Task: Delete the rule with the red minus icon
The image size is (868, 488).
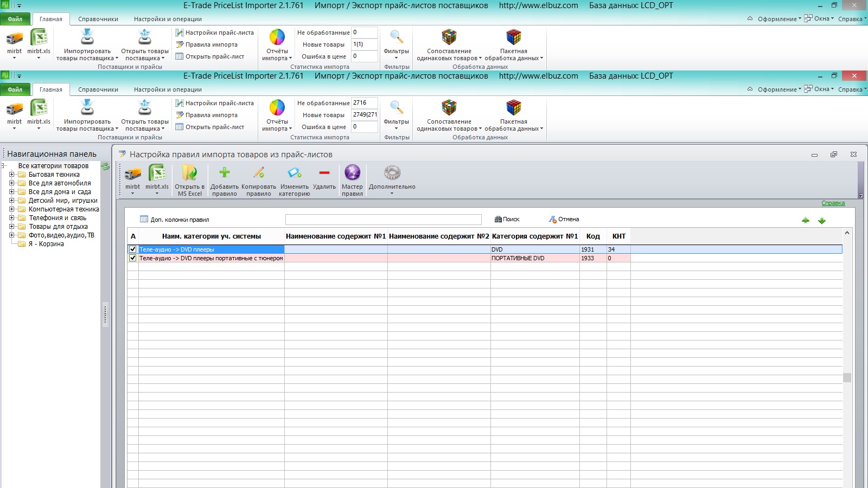Action: 324,178
